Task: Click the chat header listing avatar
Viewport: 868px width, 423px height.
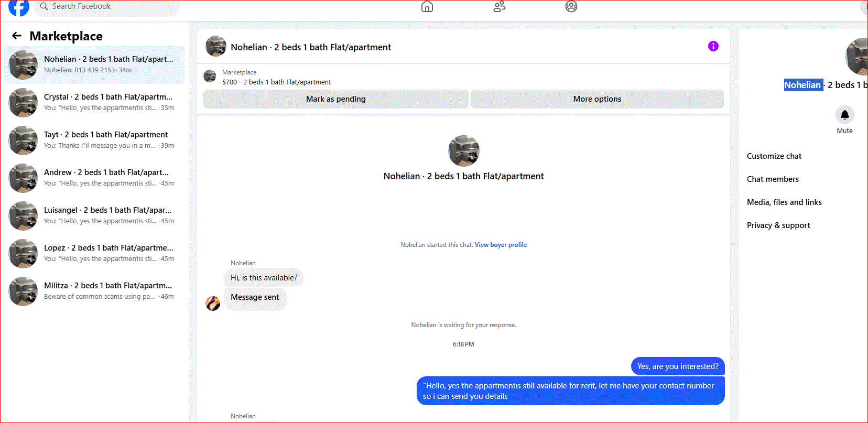Action: (216, 46)
